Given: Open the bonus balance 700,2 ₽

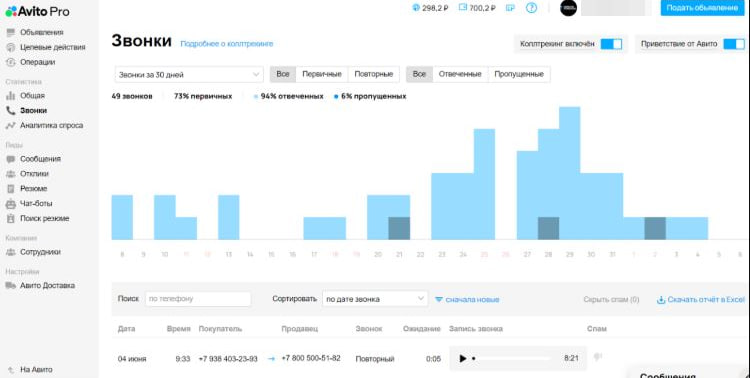Looking at the screenshot, I should (477, 8).
